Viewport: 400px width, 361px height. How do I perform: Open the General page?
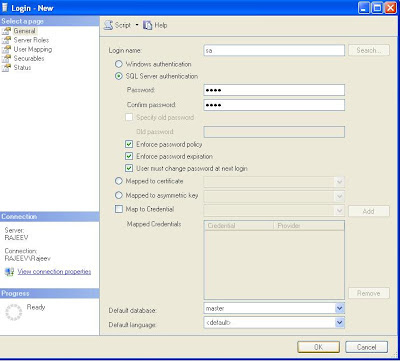24,31
